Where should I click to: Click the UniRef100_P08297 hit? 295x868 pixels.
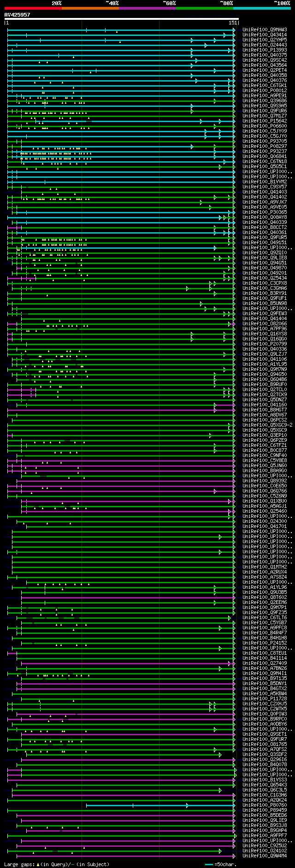pos(265,146)
